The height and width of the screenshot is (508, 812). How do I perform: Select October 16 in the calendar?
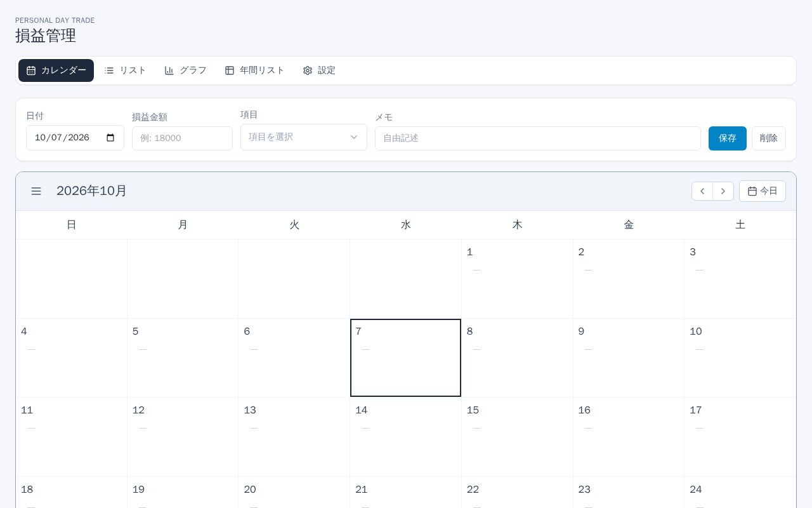629,437
